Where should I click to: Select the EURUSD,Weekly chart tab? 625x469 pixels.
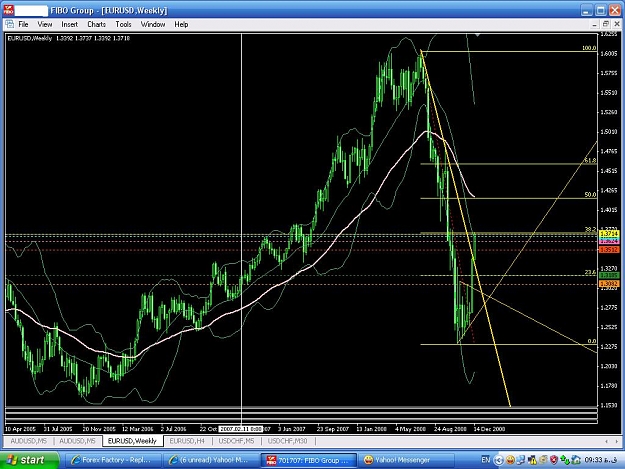[132, 441]
